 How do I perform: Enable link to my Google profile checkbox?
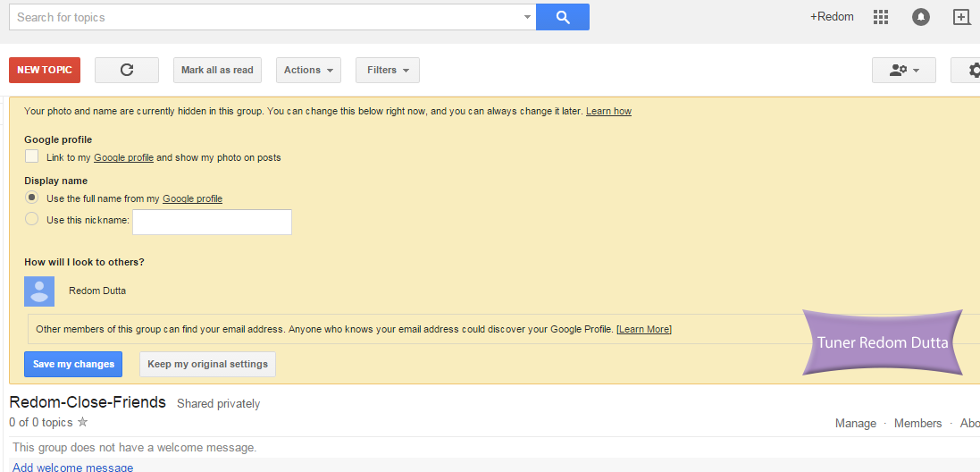tap(32, 156)
